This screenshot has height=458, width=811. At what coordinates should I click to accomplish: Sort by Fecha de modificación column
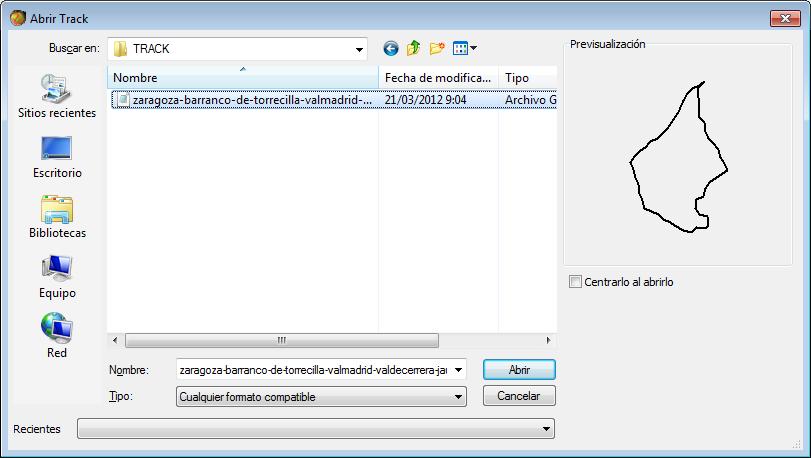coord(438,78)
